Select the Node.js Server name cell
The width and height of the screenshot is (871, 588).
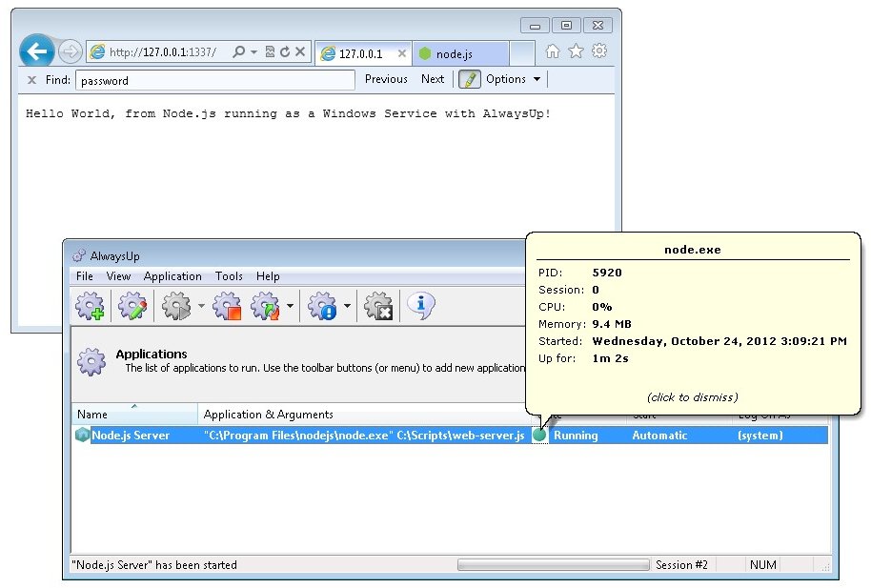point(131,436)
